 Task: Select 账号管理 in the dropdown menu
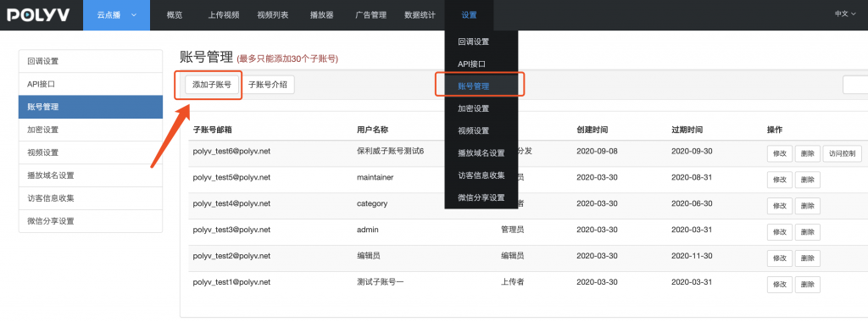point(481,86)
